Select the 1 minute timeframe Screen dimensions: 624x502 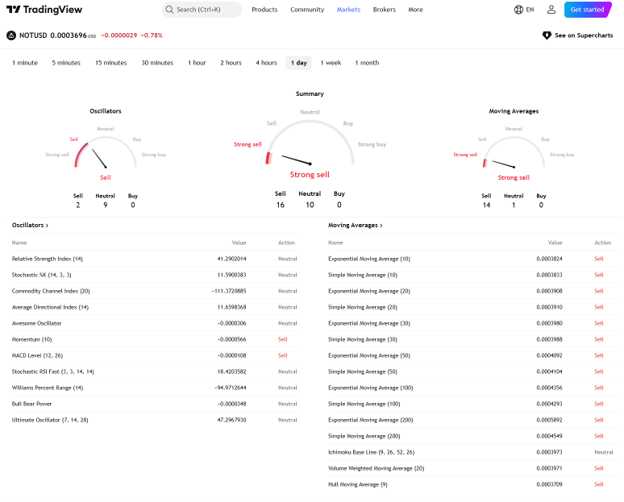(x=25, y=63)
